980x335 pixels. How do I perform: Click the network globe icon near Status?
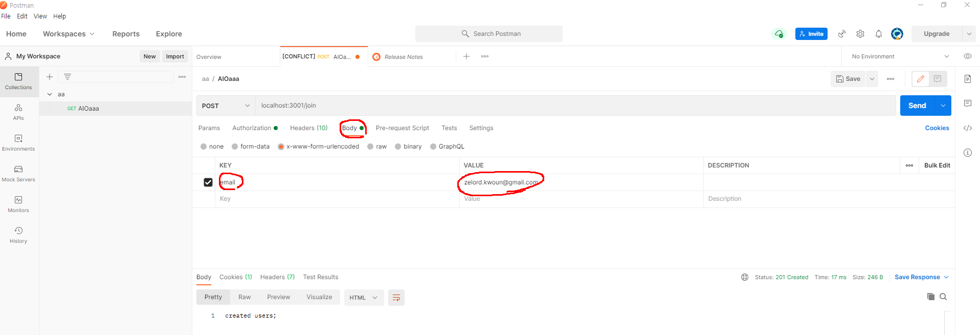pos(745,277)
